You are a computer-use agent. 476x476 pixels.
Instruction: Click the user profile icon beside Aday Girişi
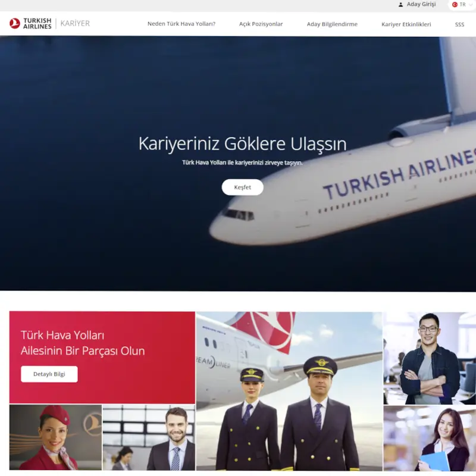pos(400,5)
